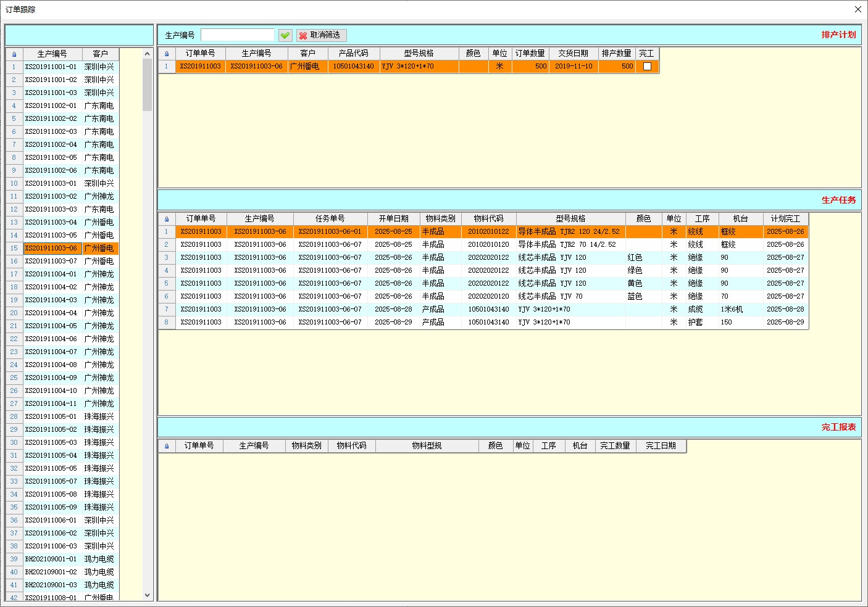Click lock icon in 生产任务 grid header
868x607 pixels.
click(166, 219)
